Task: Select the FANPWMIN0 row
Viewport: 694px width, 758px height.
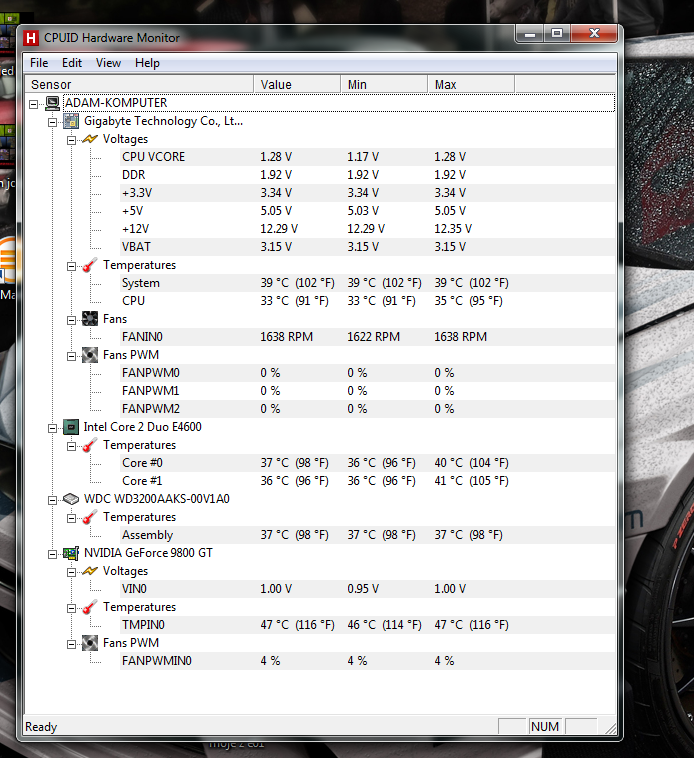Action: (367, 661)
